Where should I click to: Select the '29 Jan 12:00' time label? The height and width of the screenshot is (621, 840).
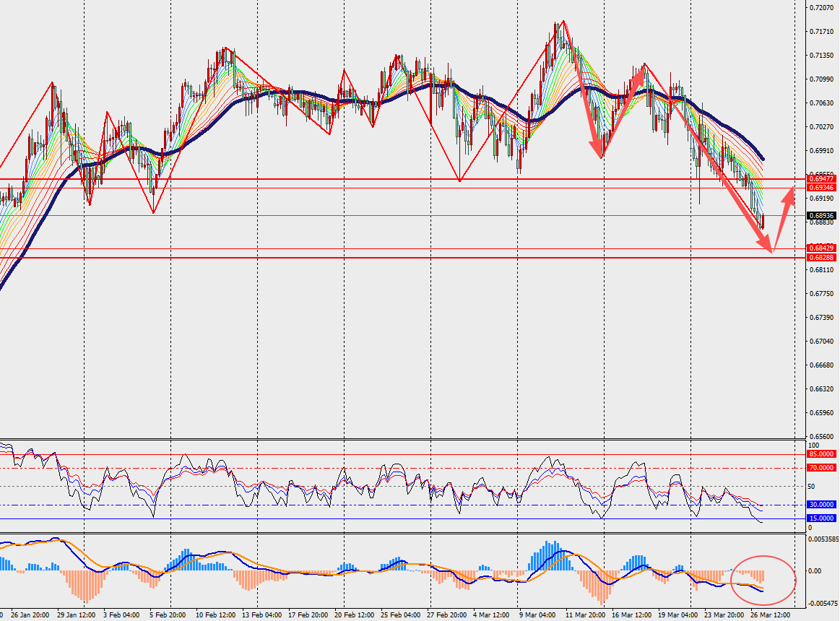click(x=77, y=615)
